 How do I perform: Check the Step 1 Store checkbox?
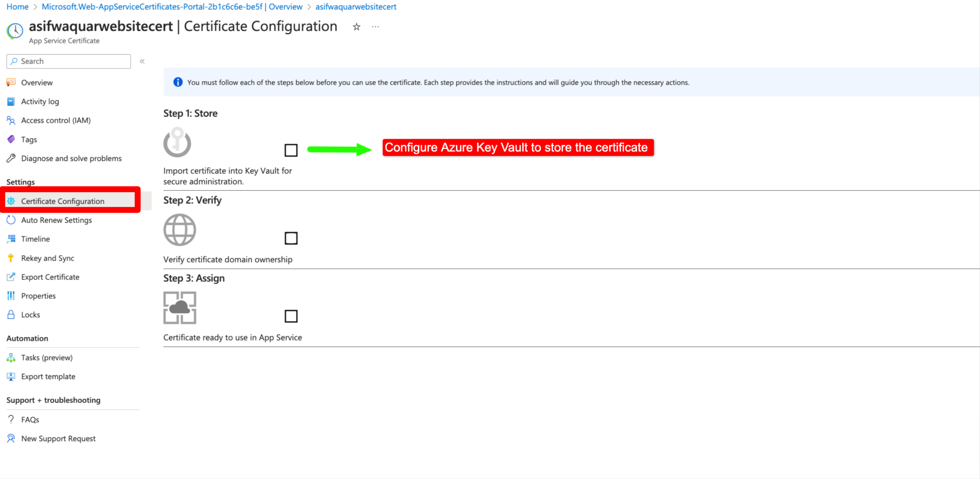[x=291, y=150]
